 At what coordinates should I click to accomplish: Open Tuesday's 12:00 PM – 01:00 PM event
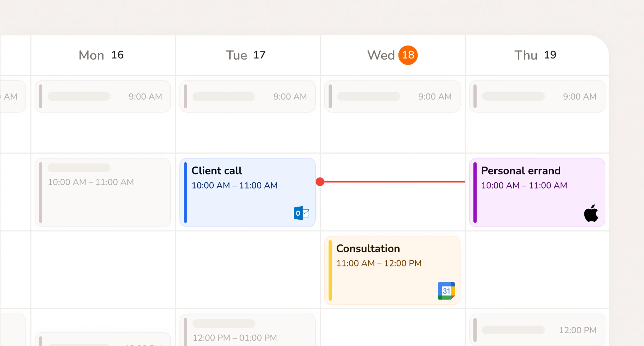click(x=248, y=330)
